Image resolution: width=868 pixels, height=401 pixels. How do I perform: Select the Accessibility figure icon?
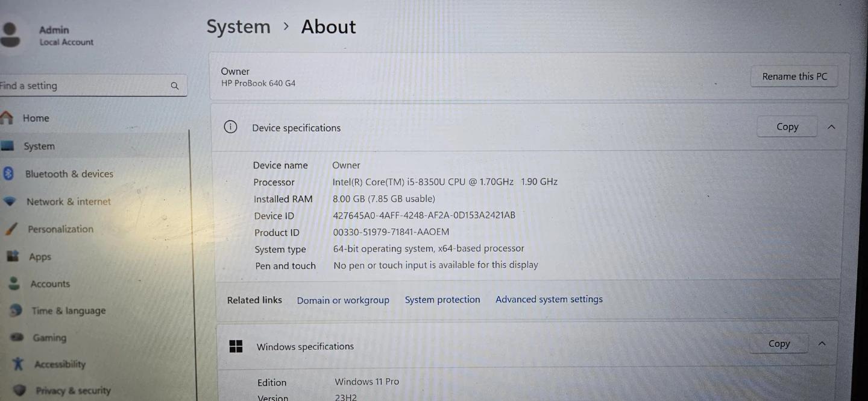19,364
